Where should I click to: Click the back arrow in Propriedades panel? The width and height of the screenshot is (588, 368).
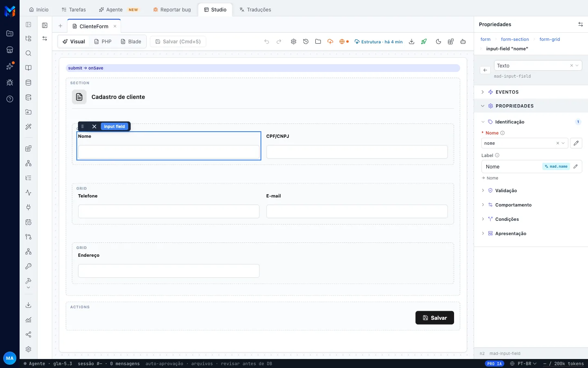485,70
